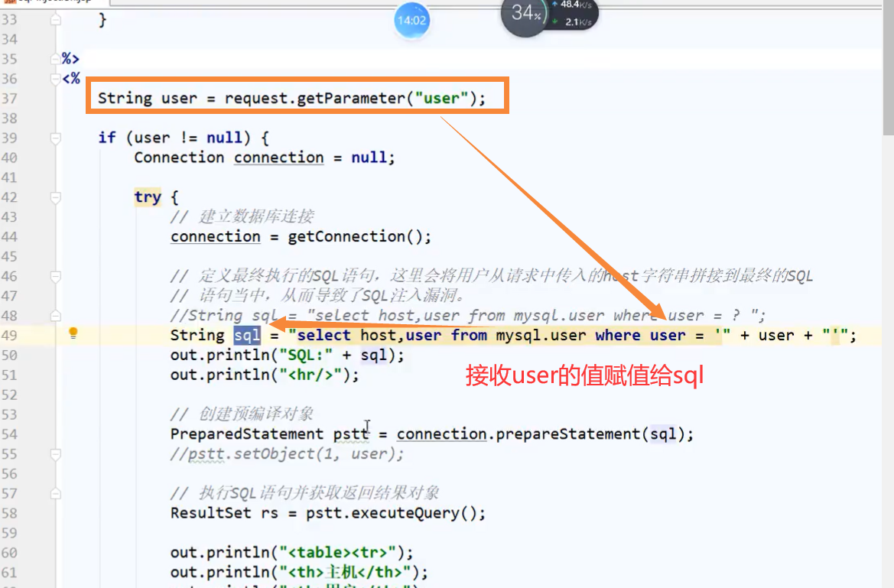The image size is (894, 588).
Task: Toggle the fold marker on line 55
Action: (x=55, y=454)
